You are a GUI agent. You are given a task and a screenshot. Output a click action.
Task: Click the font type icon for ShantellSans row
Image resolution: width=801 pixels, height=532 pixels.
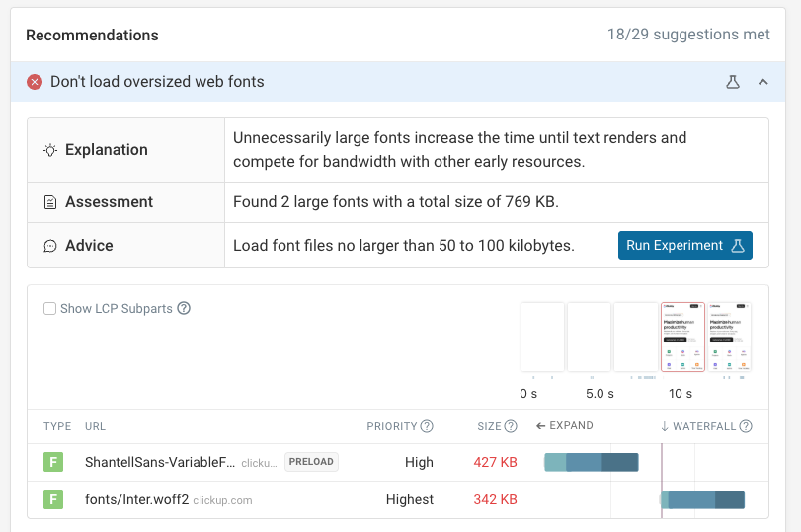pyautogui.click(x=52, y=462)
